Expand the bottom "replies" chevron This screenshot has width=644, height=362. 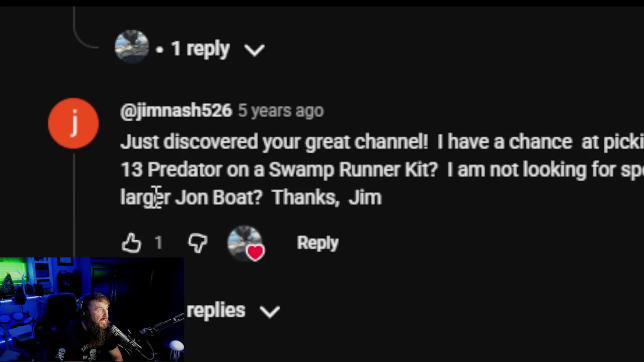tap(270, 312)
